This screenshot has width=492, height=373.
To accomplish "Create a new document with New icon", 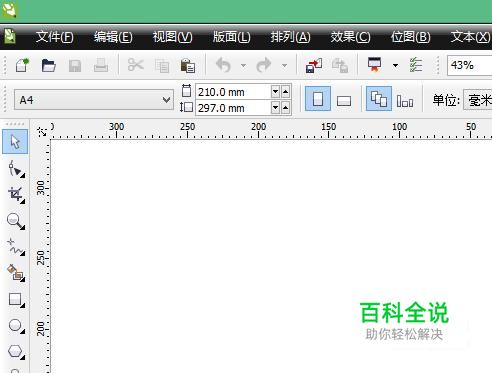I will click(x=22, y=65).
